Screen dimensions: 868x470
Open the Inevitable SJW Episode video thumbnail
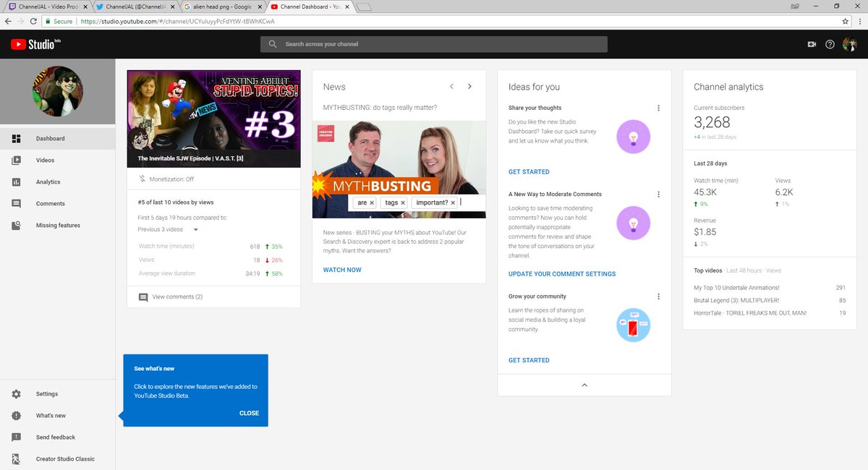pos(213,119)
